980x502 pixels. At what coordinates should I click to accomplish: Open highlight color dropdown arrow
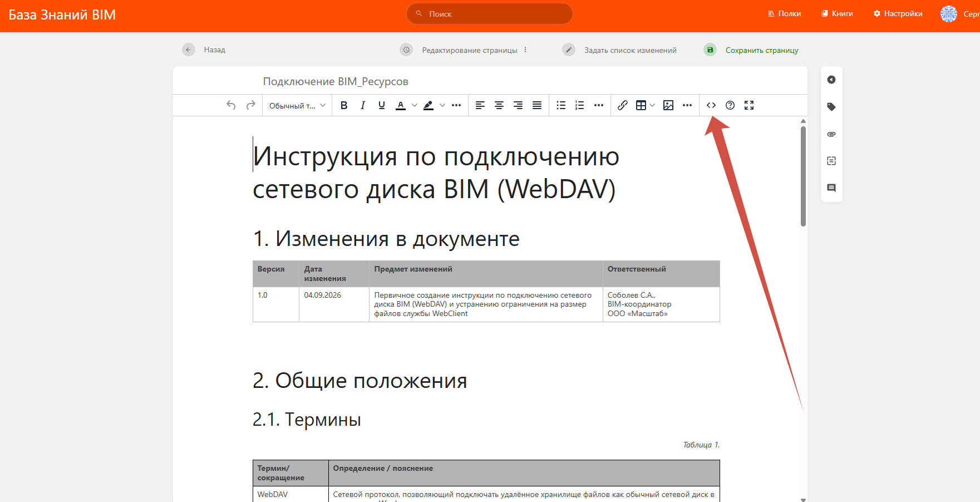[x=442, y=105]
